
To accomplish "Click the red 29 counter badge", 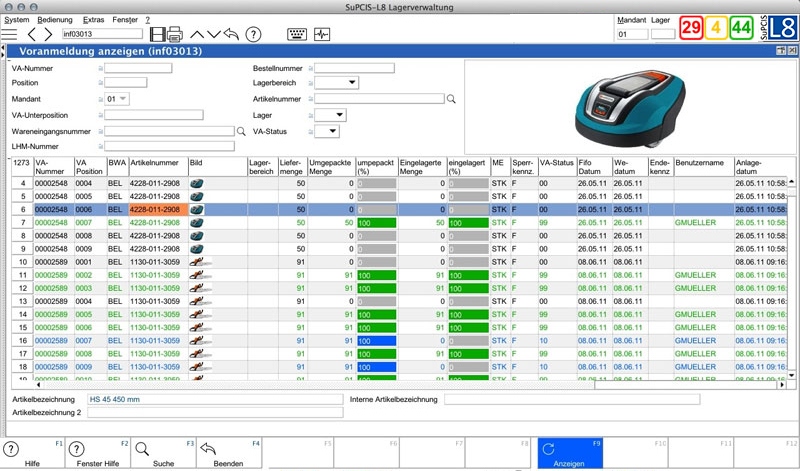I will click(691, 27).
